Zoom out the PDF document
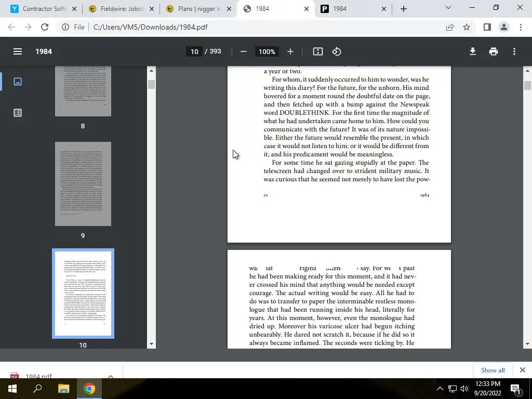This screenshot has height=399, width=532. click(243, 51)
